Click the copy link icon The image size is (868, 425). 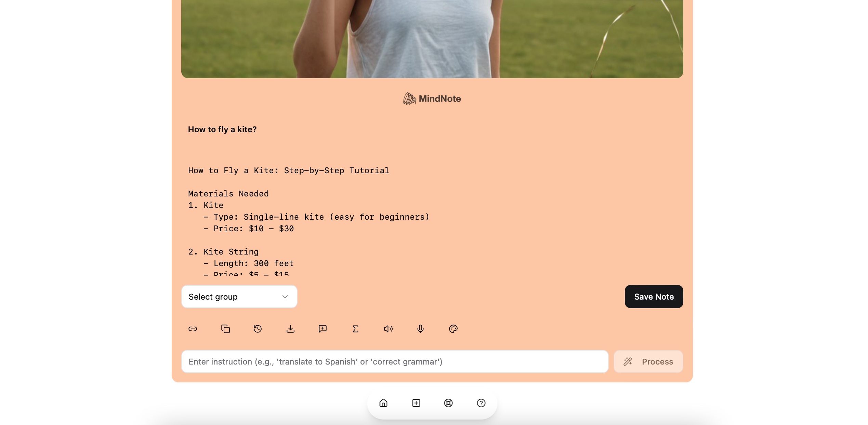tap(193, 329)
